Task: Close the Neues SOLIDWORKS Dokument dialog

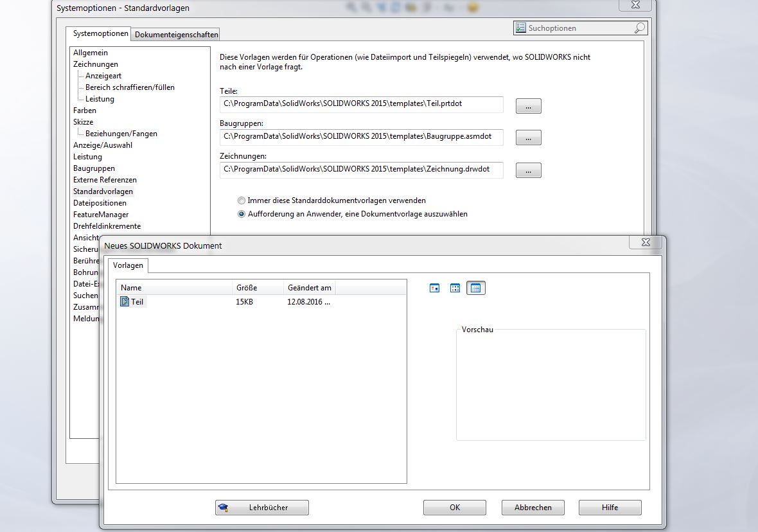Action: 646,242
